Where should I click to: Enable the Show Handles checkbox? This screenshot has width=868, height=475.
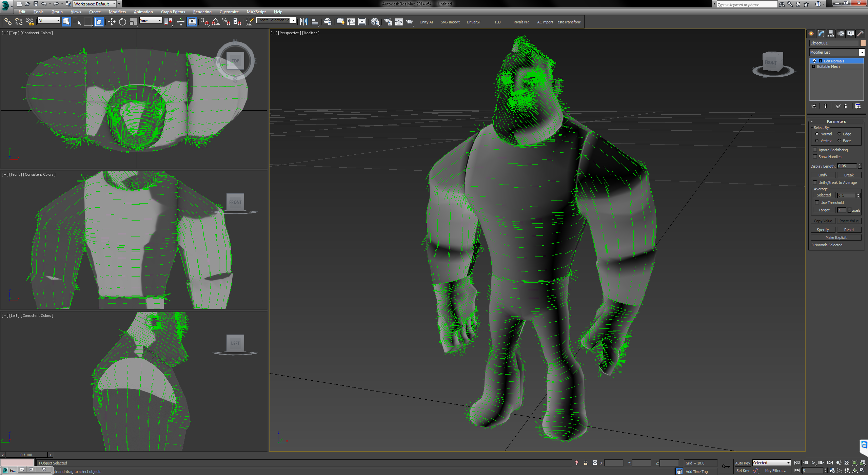pos(815,157)
